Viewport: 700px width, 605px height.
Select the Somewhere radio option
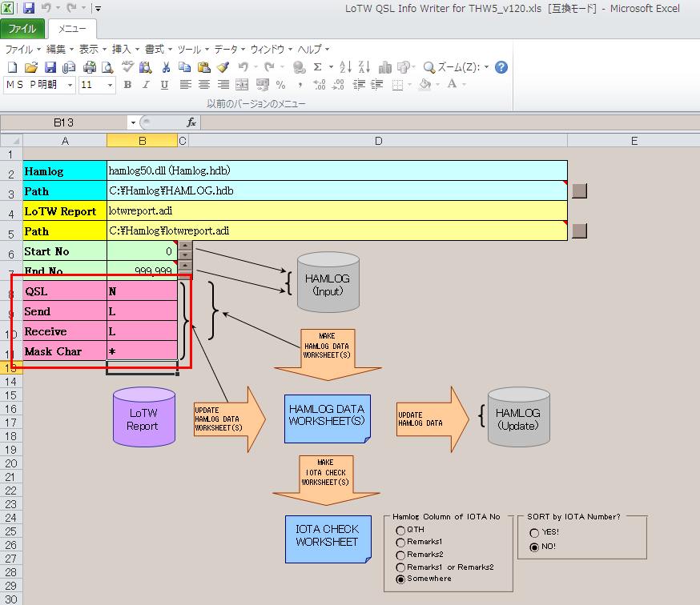[400, 579]
